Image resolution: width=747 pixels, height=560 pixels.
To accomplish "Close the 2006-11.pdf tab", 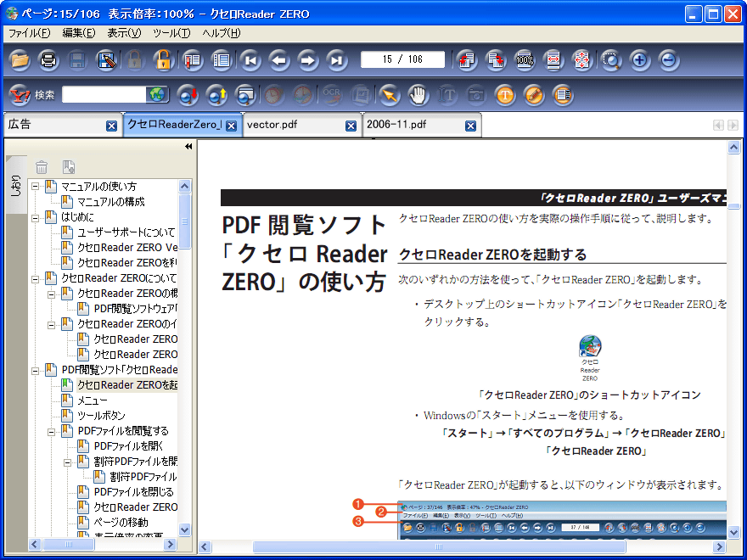I will point(470,126).
